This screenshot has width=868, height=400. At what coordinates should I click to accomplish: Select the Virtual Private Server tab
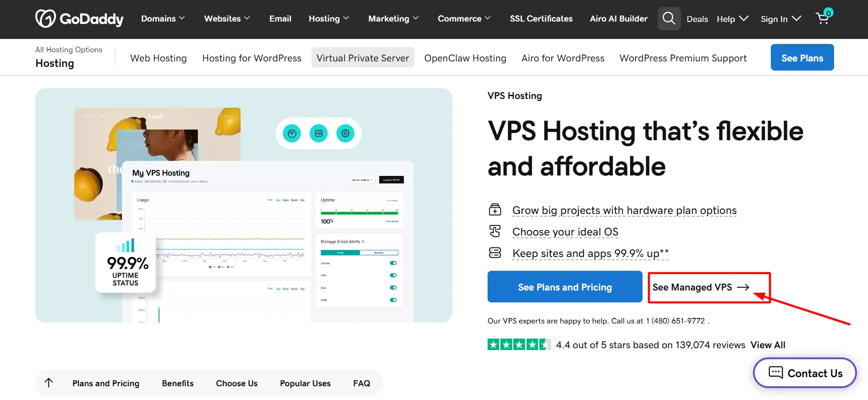[x=363, y=58]
